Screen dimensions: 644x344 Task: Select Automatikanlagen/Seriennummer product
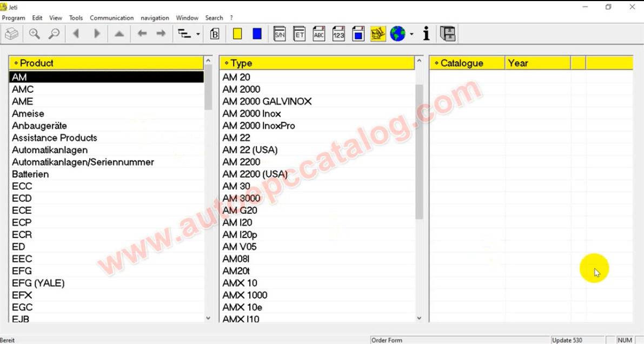click(x=106, y=162)
